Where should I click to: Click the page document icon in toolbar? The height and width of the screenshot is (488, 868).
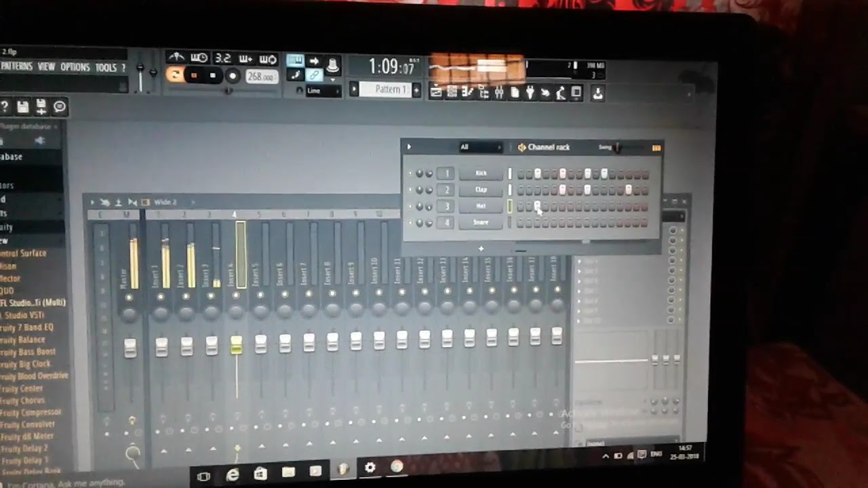[515, 92]
